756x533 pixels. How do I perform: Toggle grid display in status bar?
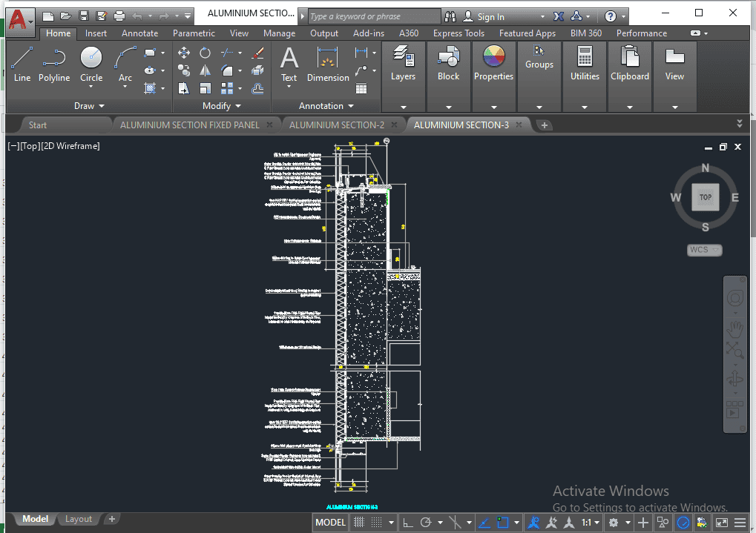(x=359, y=523)
